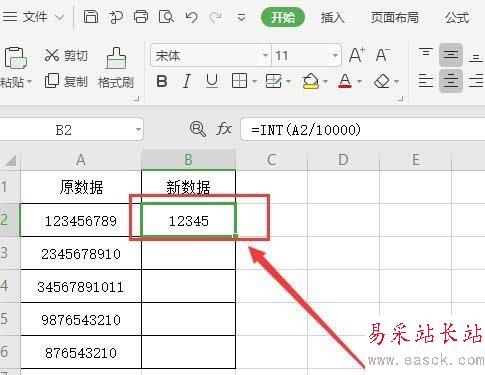The height and width of the screenshot is (375, 485).
Task: Activate the 格式刷 format painter
Action: pyautogui.click(x=116, y=68)
